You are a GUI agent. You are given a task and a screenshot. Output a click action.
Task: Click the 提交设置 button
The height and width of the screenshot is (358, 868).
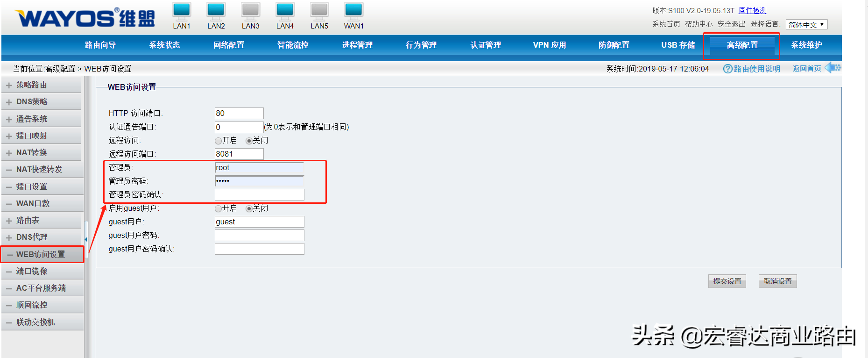pyautogui.click(x=727, y=281)
